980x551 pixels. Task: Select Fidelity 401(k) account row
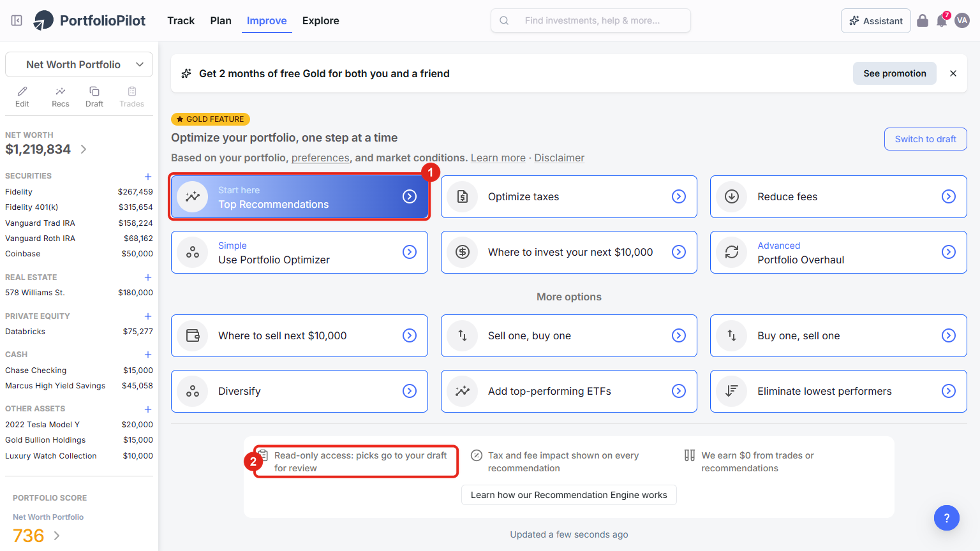coord(79,207)
